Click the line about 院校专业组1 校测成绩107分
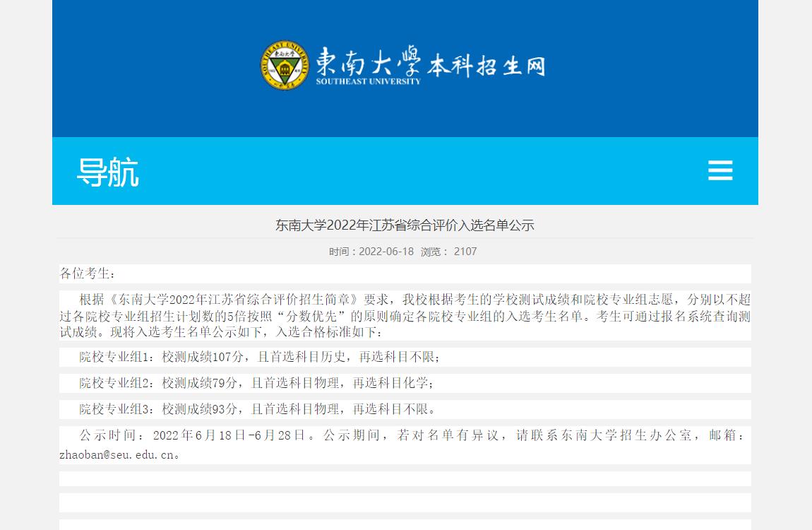Screen dimensions: 812x530 (259, 357)
